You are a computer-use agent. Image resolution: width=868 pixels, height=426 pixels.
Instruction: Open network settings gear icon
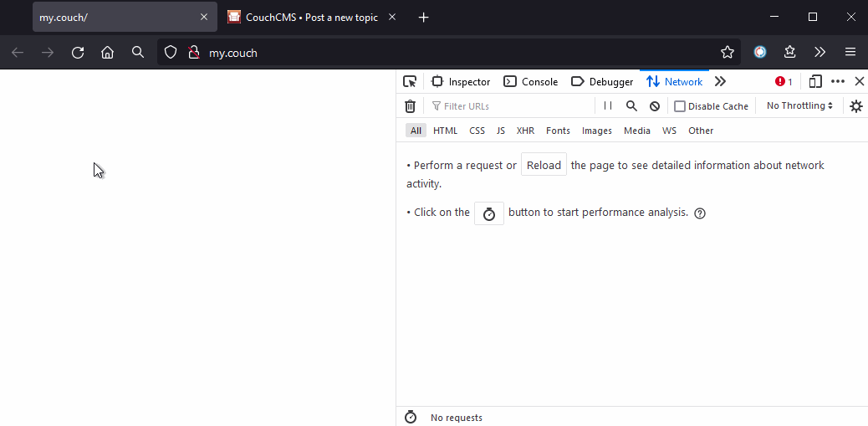856,105
